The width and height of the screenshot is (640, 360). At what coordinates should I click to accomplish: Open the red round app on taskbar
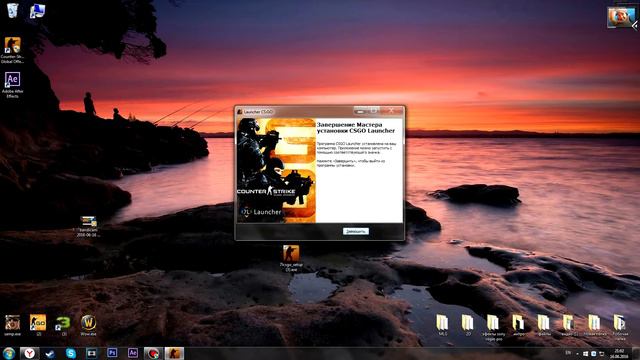click(x=153, y=353)
